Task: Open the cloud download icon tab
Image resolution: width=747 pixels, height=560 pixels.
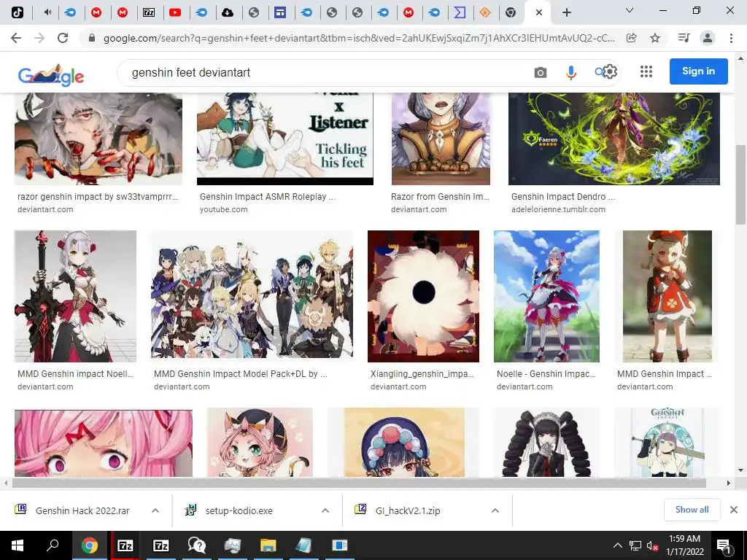Action: pos(228,12)
